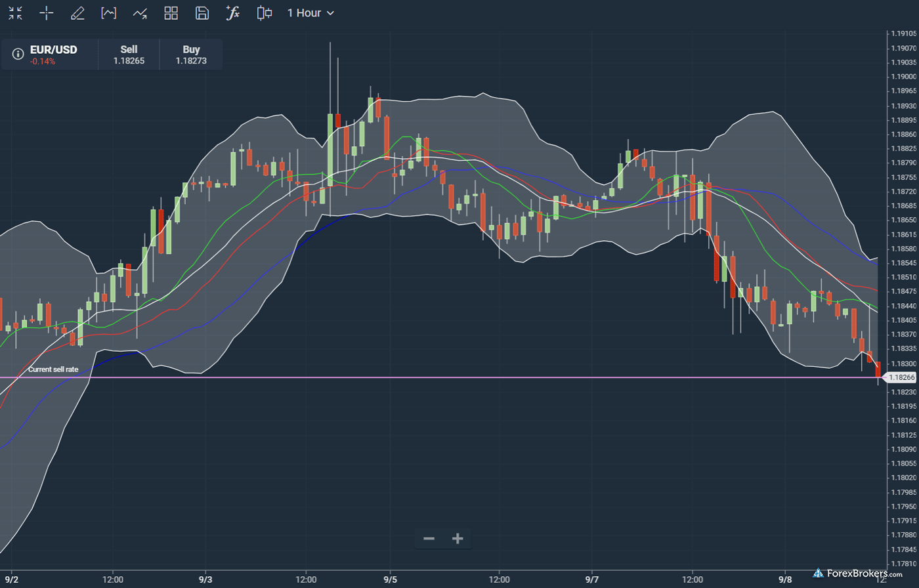Expand the 1 Hour timeframe dropdown
The height and width of the screenshot is (588, 919).
(x=310, y=13)
